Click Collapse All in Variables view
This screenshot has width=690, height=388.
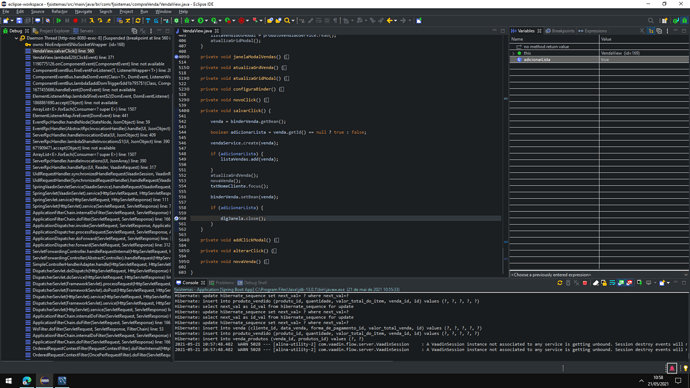point(659,31)
